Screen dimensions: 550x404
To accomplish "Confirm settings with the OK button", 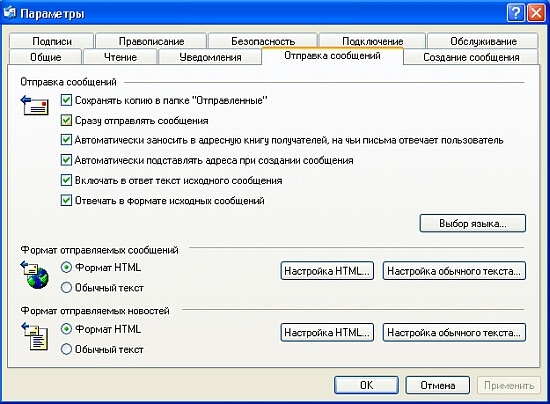I will point(366,385).
